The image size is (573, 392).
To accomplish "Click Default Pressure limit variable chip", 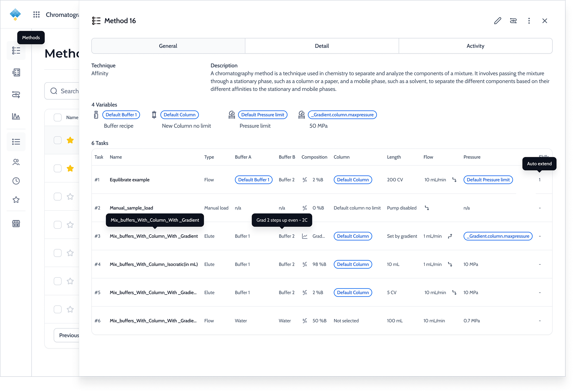I will (263, 115).
